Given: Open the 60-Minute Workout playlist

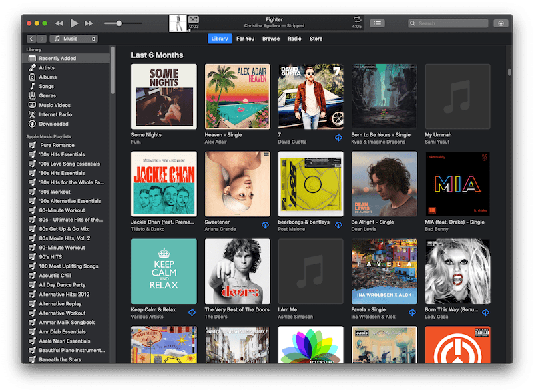Looking at the screenshot, I should tap(66, 210).
